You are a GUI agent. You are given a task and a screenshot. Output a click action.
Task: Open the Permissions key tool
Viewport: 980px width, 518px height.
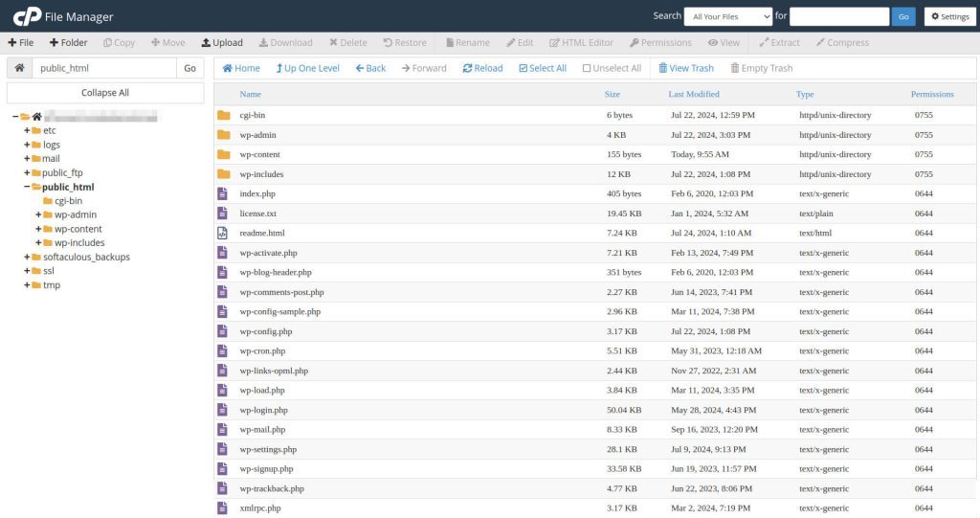tap(660, 42)
